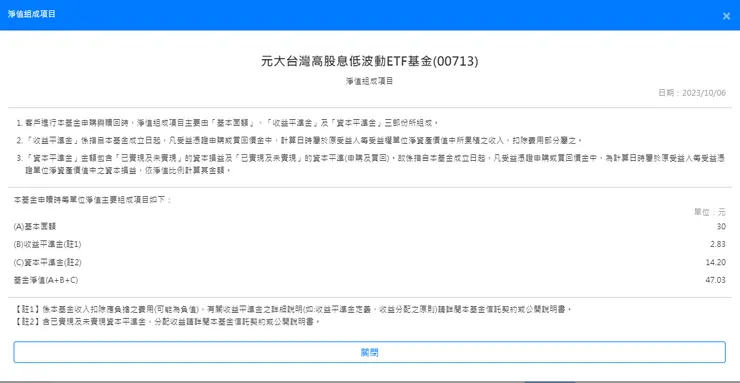Click the value 14.20

716,262
